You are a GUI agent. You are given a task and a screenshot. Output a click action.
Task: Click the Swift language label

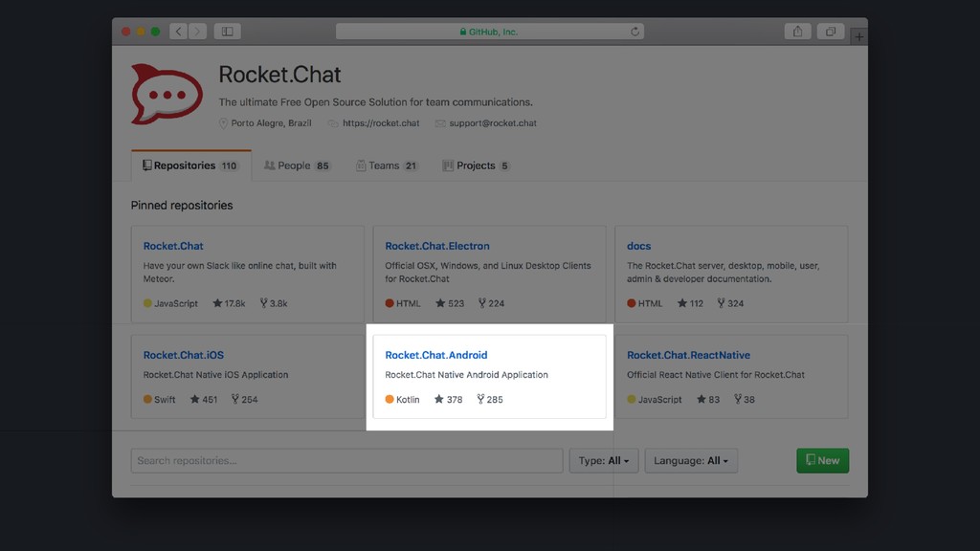click(165, 400)
